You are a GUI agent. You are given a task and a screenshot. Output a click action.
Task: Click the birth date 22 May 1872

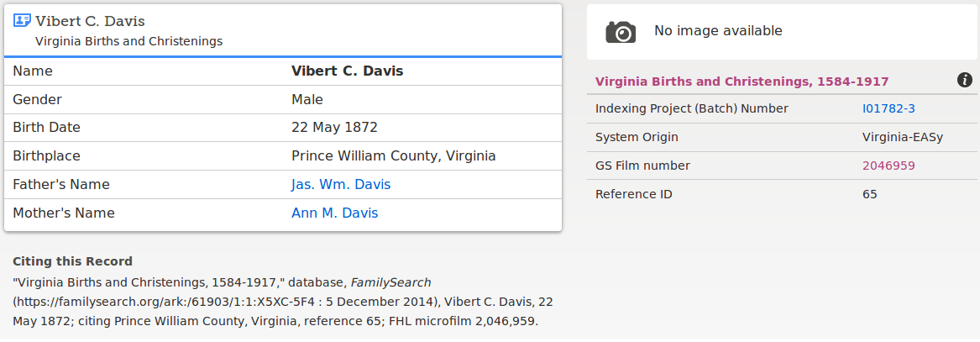point(334,128)
